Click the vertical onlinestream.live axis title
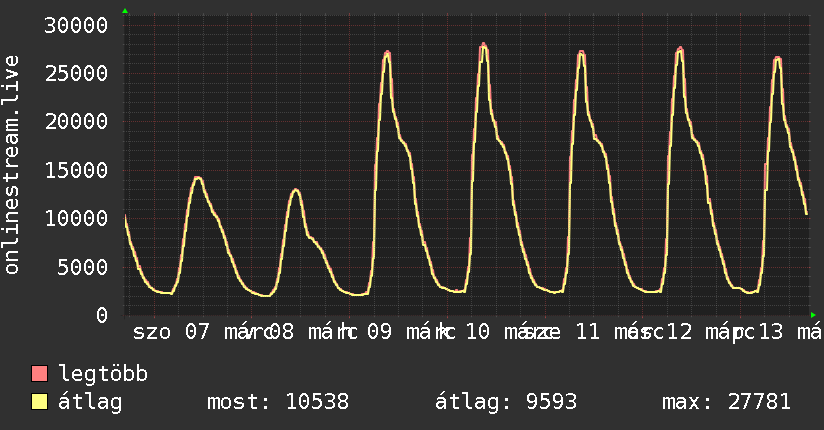The image size is (824, 430). pos(12,165)
